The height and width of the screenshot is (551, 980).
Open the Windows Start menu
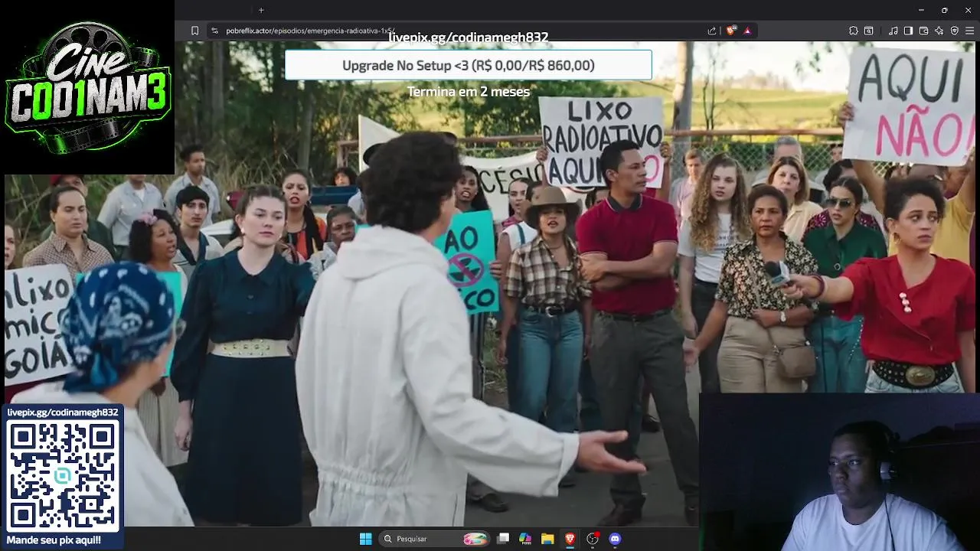pos(366,539)
